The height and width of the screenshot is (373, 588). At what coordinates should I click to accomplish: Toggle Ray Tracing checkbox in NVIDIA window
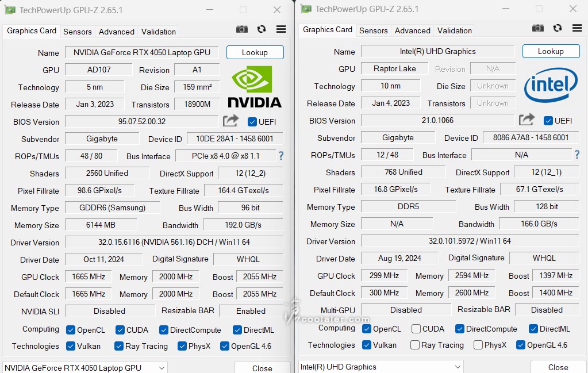pos(119,346)
